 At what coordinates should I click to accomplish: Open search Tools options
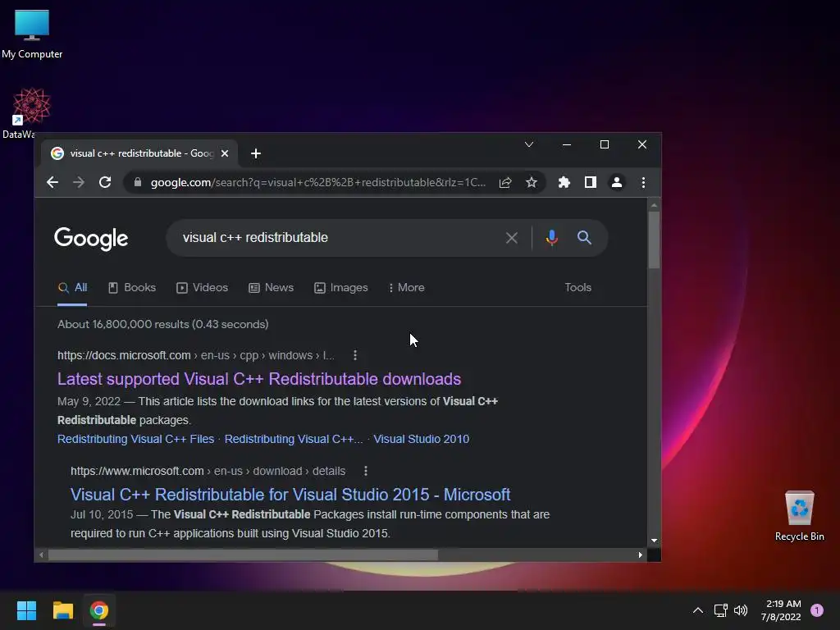578,288
